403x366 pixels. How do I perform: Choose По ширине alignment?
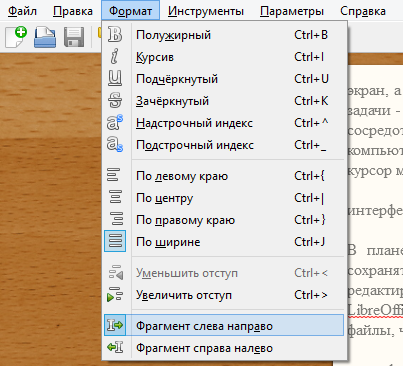tap(224, 241)
